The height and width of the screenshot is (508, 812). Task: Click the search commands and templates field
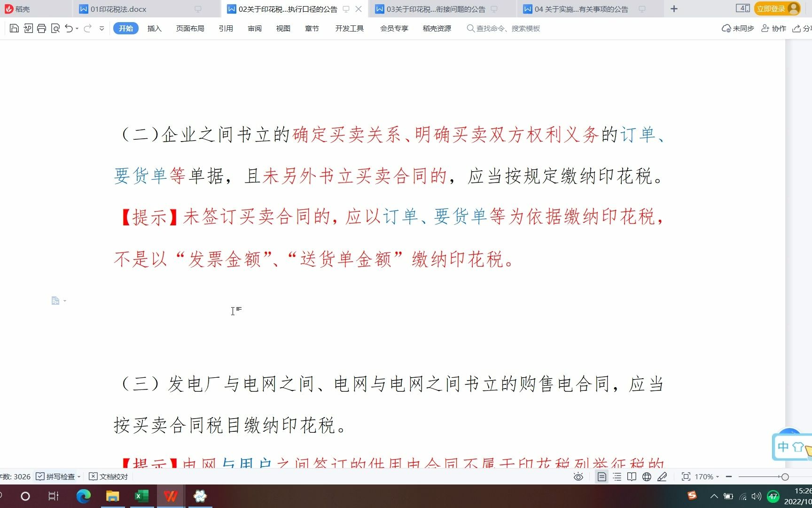tap(503, 29)
